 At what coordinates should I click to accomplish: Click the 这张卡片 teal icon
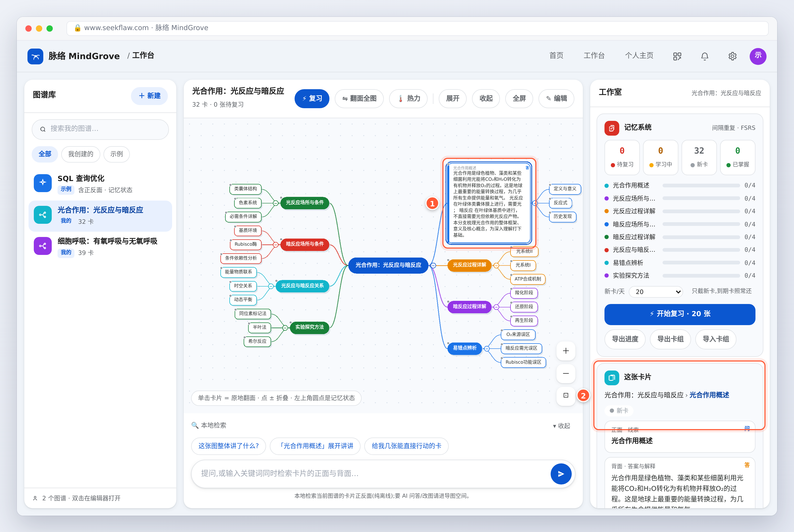[611, 378]
